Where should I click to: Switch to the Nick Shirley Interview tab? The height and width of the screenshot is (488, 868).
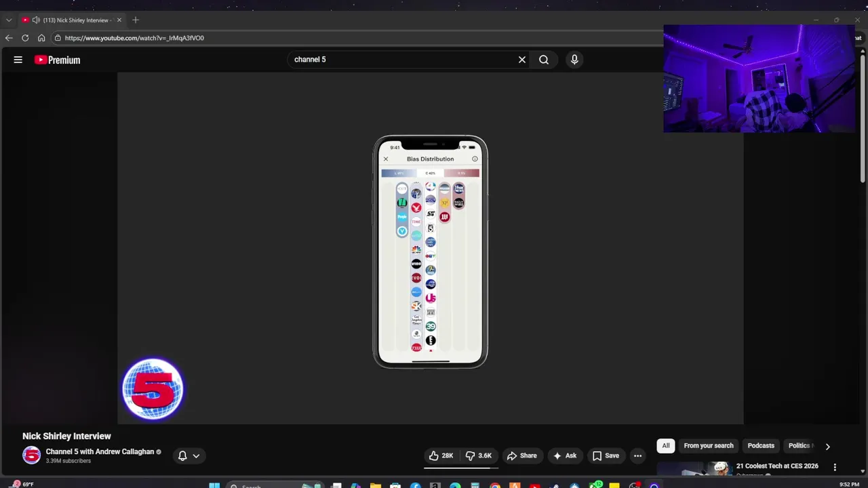(x=73, y=20)
